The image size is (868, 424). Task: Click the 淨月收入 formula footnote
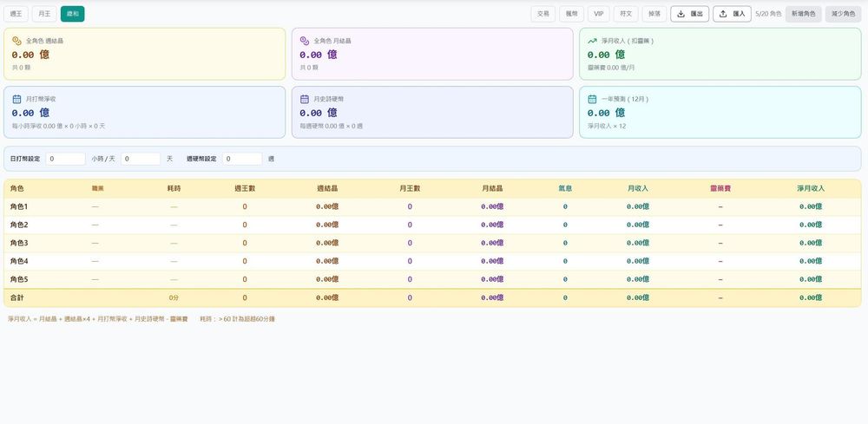coord(98,319)
